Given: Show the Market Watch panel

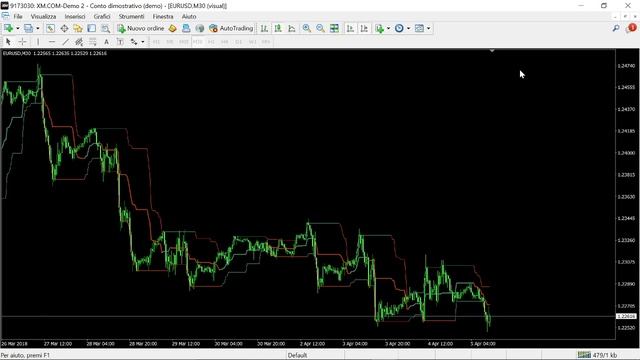Looking at the screenshot, I should click(x=50, y=28).
